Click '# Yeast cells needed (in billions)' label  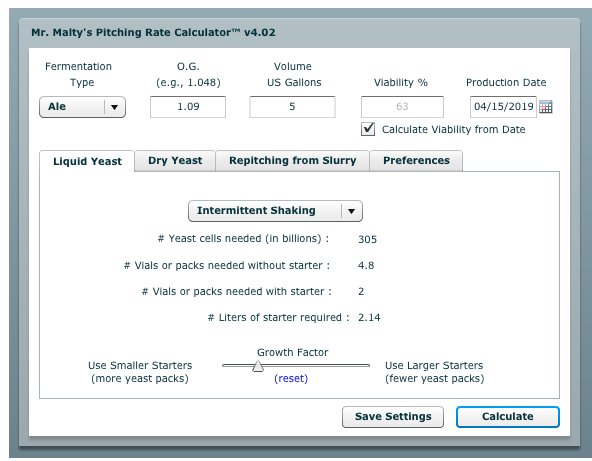pyautogui.click(x=244, y=239)
